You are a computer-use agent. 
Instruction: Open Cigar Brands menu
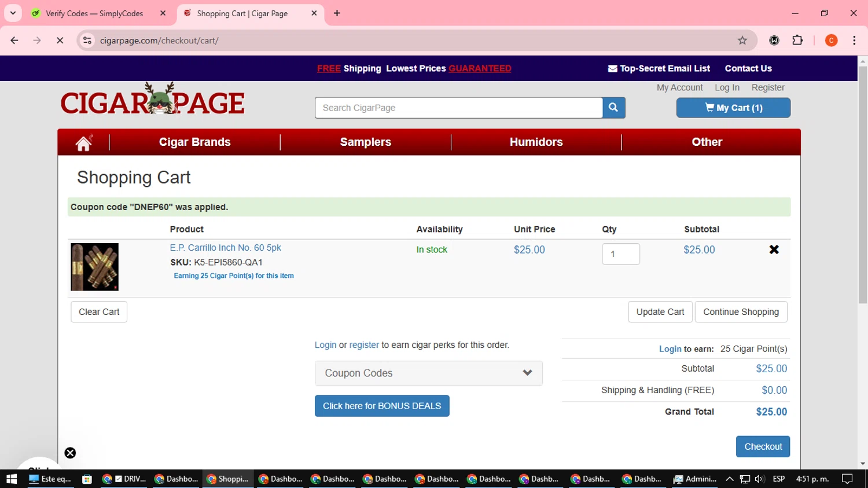195,142
